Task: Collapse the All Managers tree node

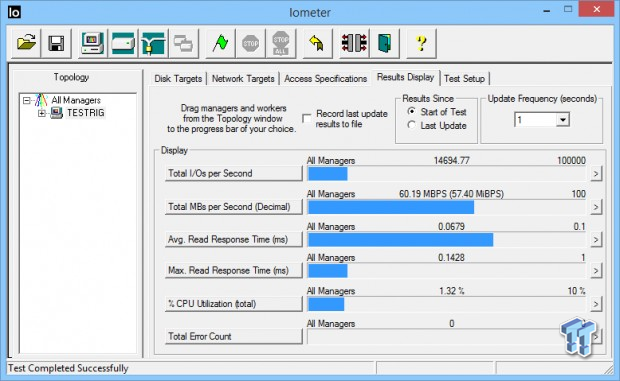Action: [x=26, y=100]
